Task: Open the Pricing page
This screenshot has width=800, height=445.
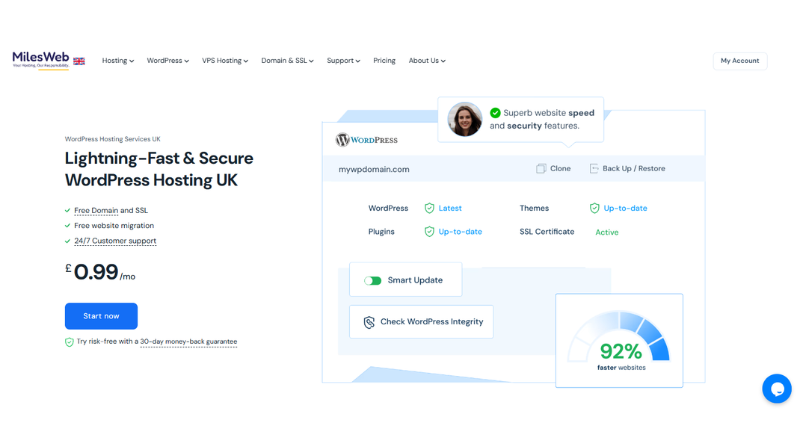Action: pos(384,61)
